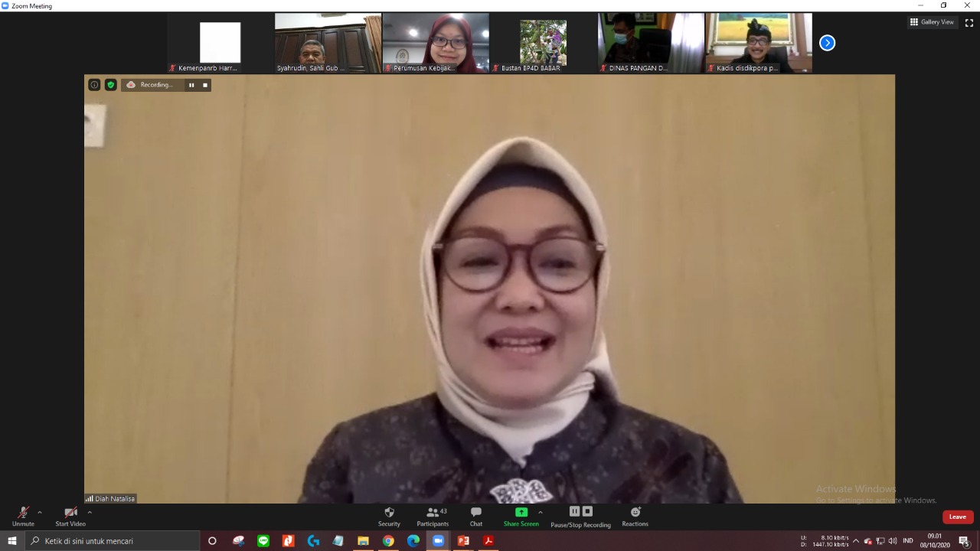This screenshot has width=980, height=551.
Task: Open the Participants panel
Action: [x=433, y=517]
